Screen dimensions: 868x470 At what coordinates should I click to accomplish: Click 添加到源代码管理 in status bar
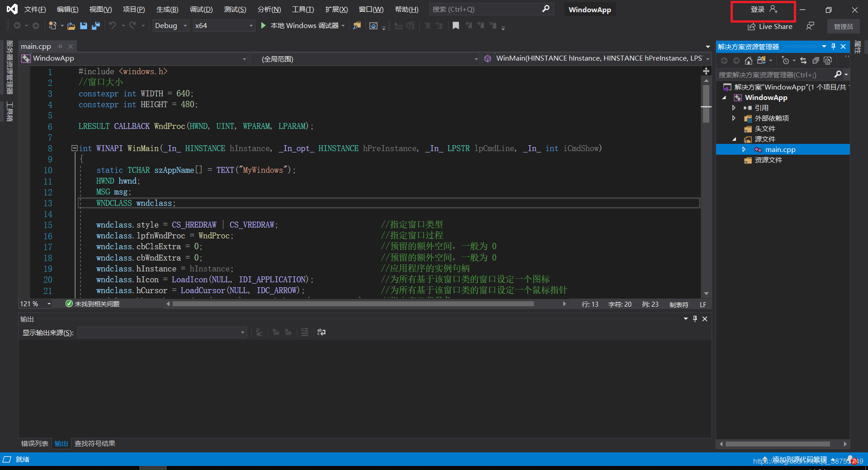[x=799, y=460]
